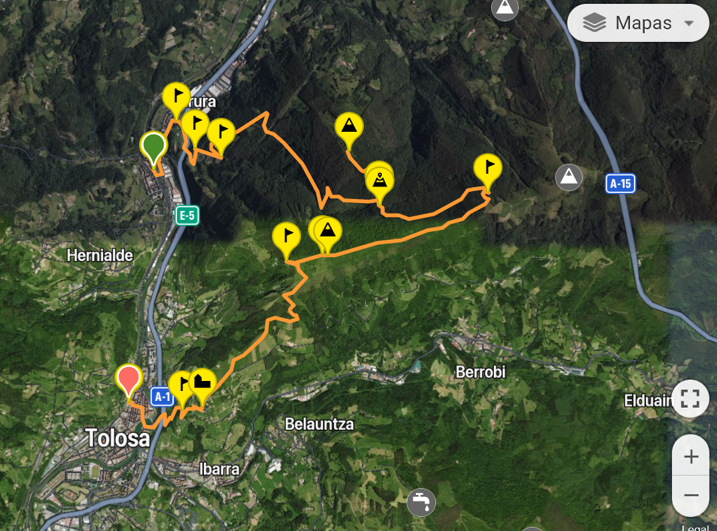Image resolution: width=717 pixels, height=531 pixels.
Task: Open the Mapas layer dropdown
Action: coord(638,23)
